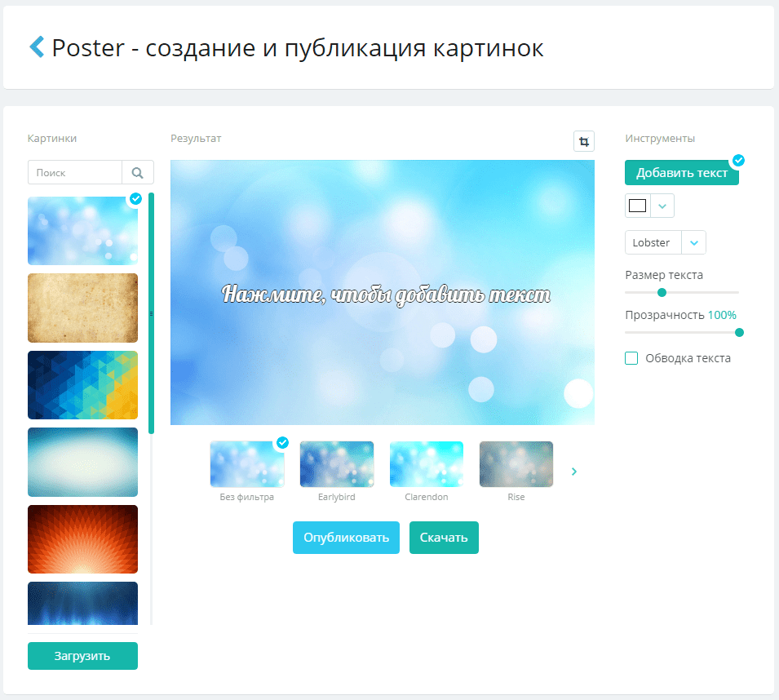Apply the Clarendon filter
Image resolution: width=779 pixels, height=700 pixels.
[x=426, y=464]
